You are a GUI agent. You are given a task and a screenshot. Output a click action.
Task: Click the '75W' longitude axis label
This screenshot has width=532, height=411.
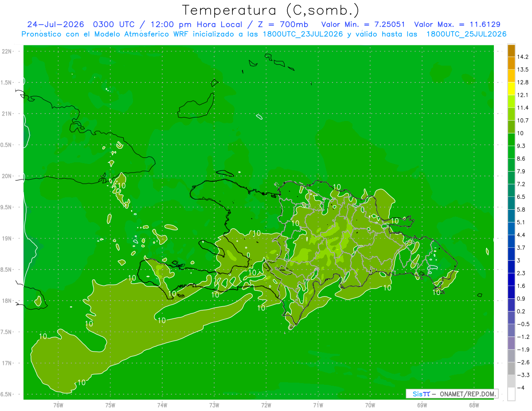click(110, 405)
